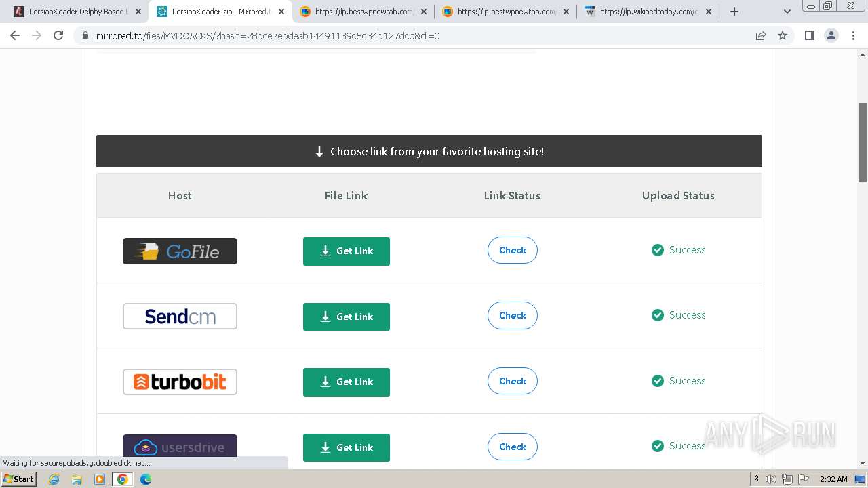This screenshot has height=488, width=868.
Task: Open Action Center flag tray icon
Action: point(804,479)
